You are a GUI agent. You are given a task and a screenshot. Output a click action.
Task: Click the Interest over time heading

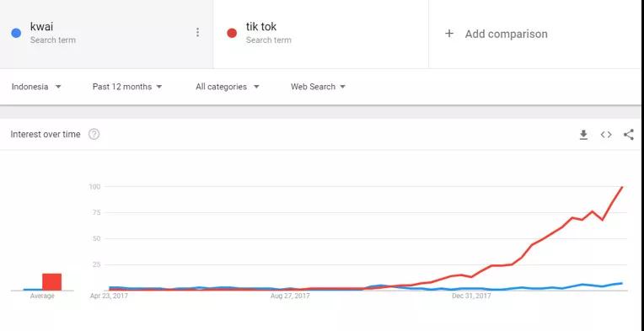(x=46, y=135)
